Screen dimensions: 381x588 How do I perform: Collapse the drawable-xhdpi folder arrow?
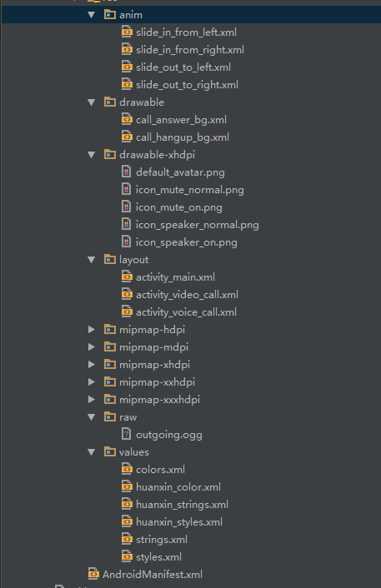91,155
